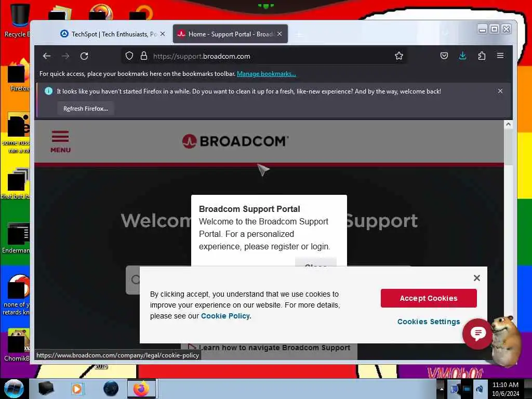Click the dark globe taskbar icon
532x399 pixels.
(x=111, y=389)
